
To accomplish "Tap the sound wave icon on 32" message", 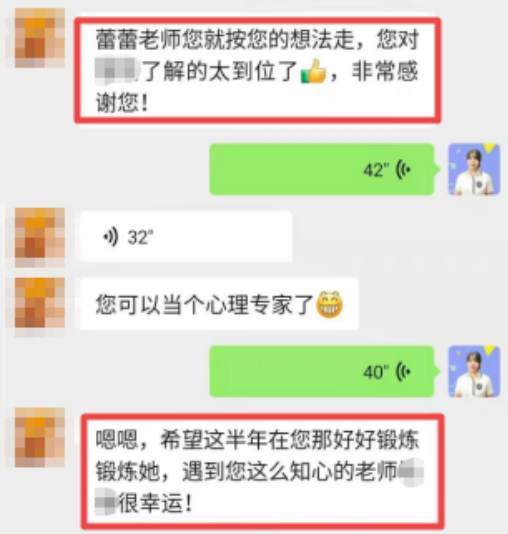I will [111, 237].
